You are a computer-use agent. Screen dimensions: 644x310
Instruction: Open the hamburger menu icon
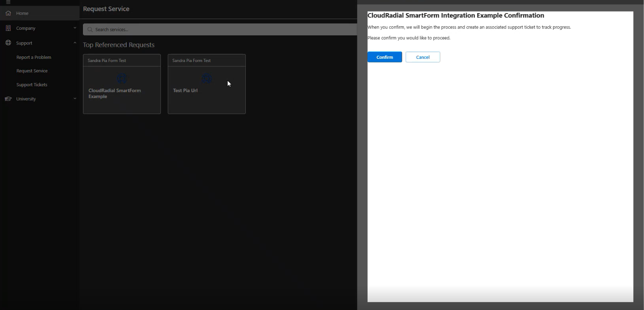(8, 2)
